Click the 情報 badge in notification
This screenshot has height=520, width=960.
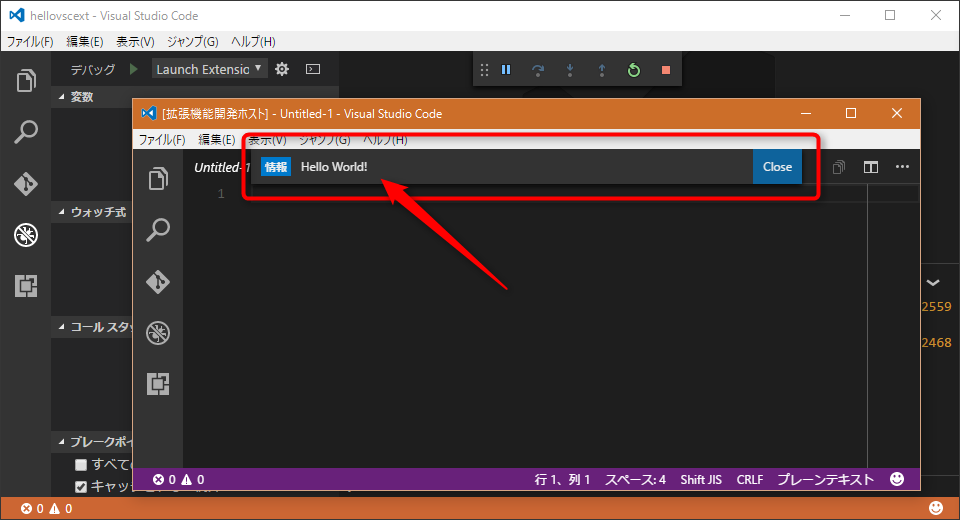[276, 167]
